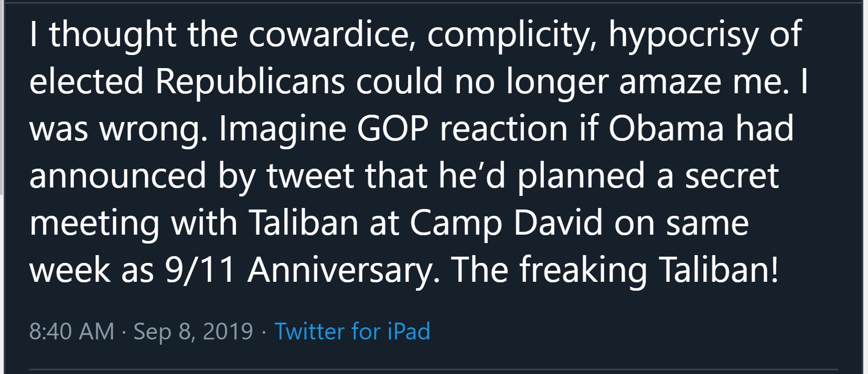Select the word 'cowardice' in the tweet
This screenshot has width=868, height=374.
(x=328, y=34)
